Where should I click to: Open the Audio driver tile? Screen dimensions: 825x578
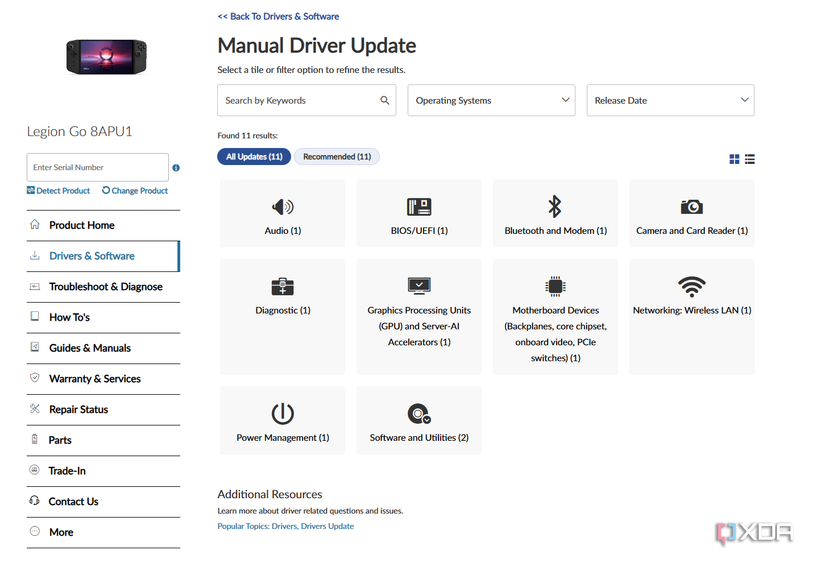pos(283,214)
